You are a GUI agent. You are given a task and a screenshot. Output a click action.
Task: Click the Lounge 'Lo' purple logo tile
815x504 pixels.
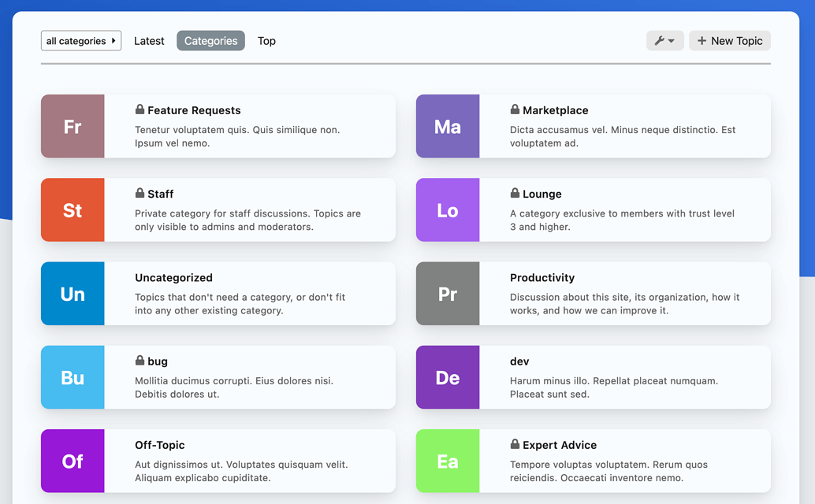point(448,209)
